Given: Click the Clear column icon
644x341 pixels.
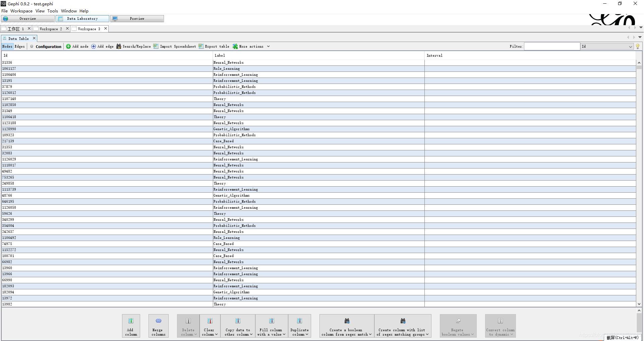Looking at the screenshot, I should (210, 321).
